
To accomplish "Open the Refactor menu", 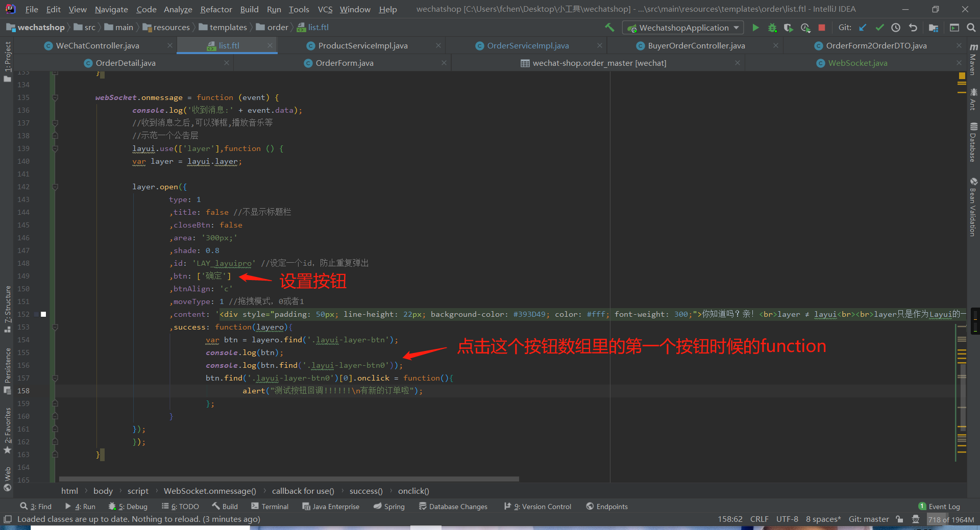I will 215,9.
